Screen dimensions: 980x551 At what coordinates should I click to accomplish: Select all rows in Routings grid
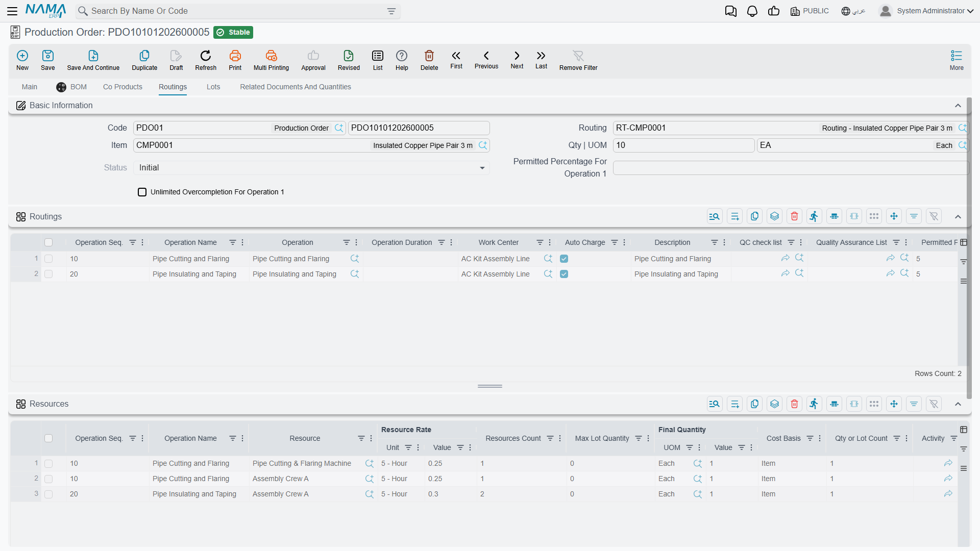click(48, 242)
